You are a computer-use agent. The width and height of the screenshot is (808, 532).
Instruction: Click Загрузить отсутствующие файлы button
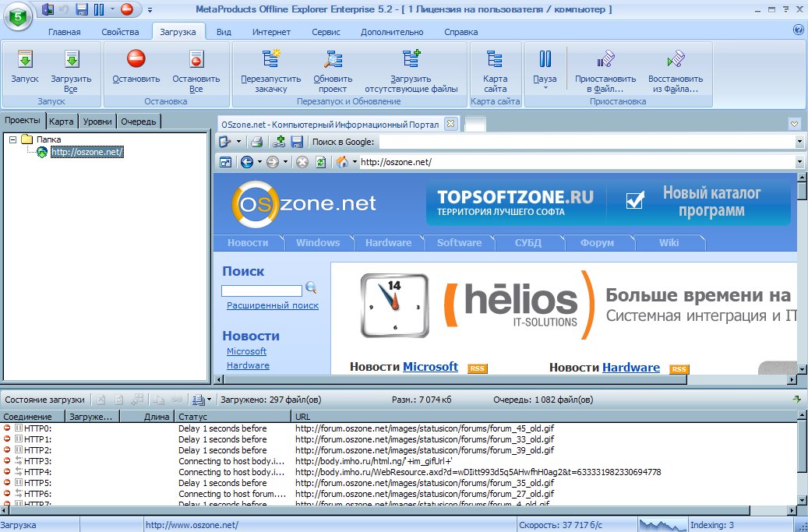click(411, 72)
